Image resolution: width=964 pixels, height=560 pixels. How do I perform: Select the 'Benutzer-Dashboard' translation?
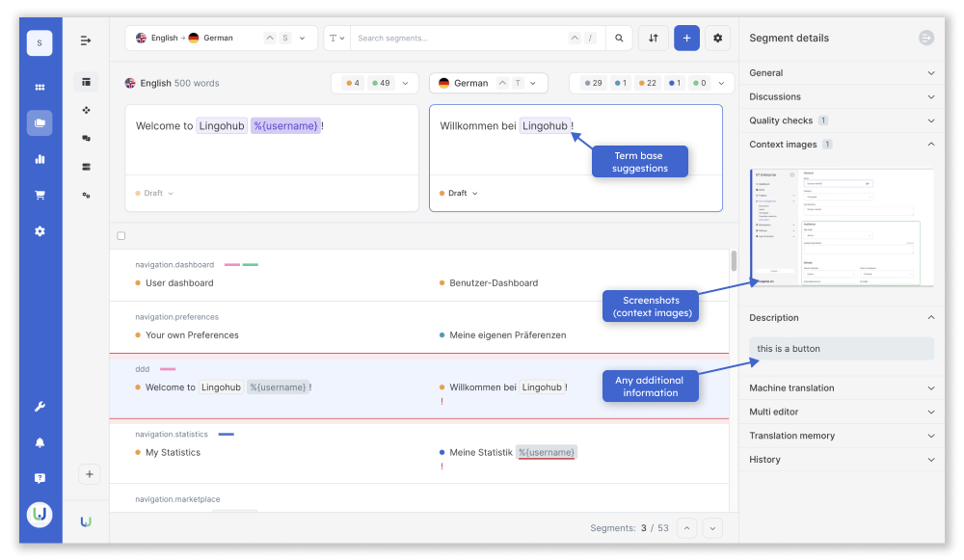[494, 282]
